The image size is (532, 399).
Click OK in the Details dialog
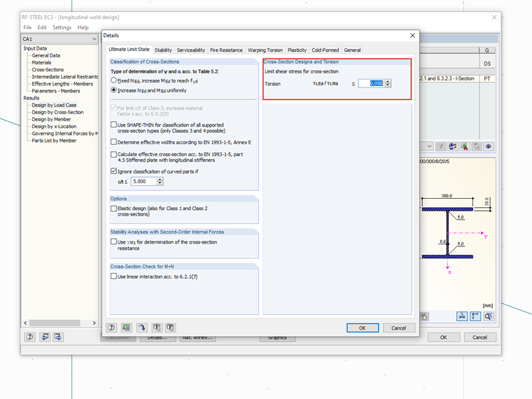pos(363,328)
